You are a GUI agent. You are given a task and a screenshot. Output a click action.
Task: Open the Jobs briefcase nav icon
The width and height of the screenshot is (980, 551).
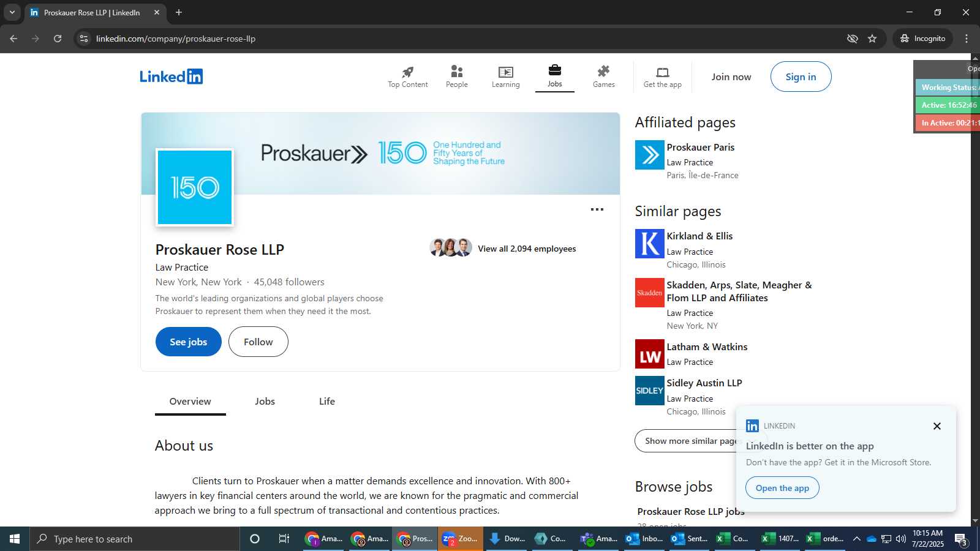click(x=554, y=77)
